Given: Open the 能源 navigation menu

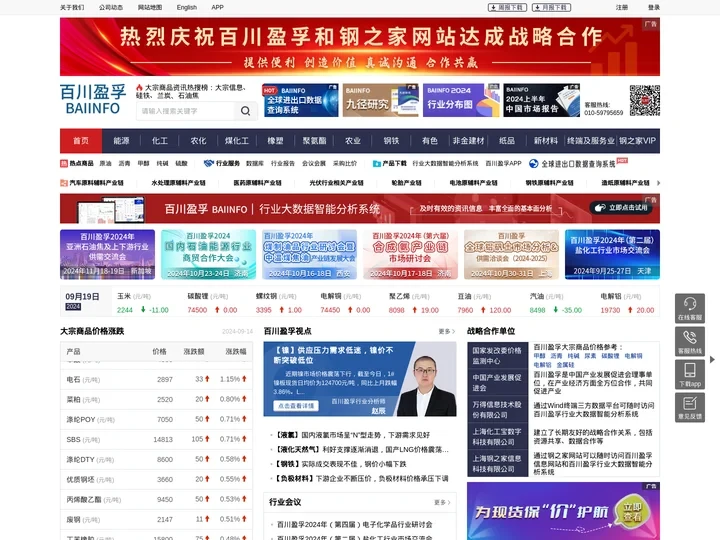Looking at the screenshot, I should pyautogui.click(x=121, y=141).
